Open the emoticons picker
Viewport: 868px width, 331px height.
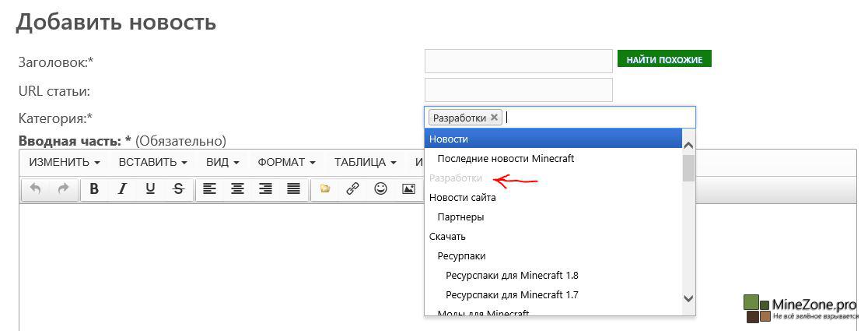pos(380,188)
